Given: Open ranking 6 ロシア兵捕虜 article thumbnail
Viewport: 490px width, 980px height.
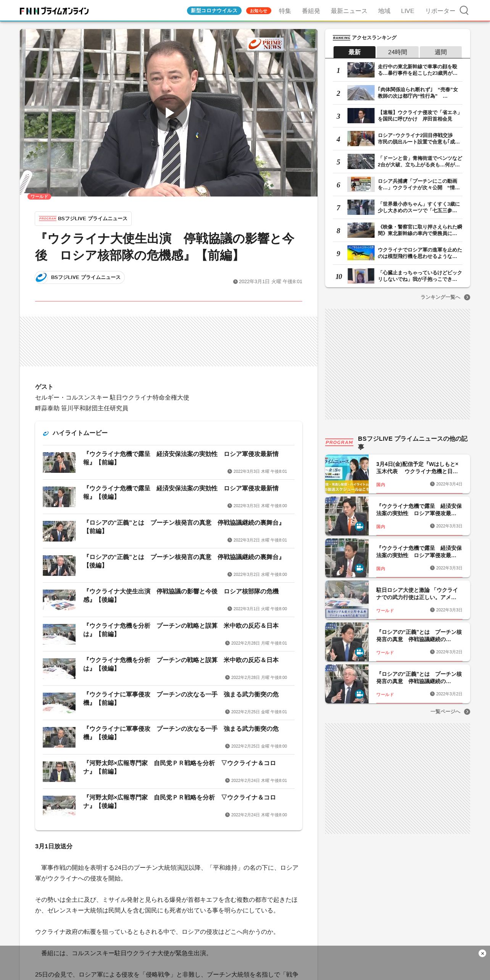Looking at the screenshot, I should pos(361,184).
